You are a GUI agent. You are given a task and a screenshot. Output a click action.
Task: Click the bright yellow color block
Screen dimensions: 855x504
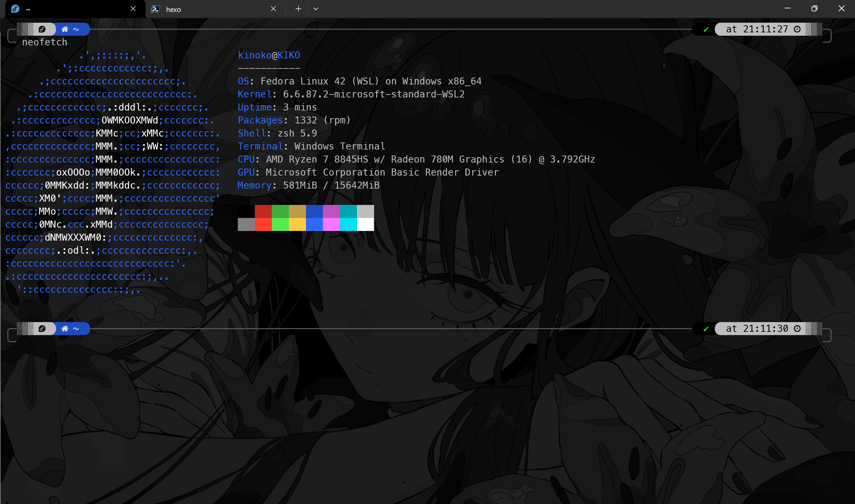tap(297, 225)
